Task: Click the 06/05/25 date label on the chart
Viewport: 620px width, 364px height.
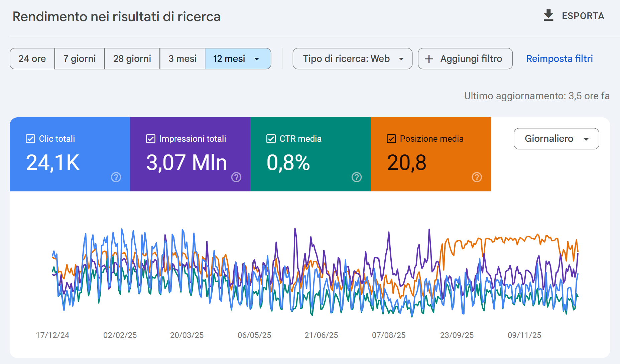Action: coord(254,335)
